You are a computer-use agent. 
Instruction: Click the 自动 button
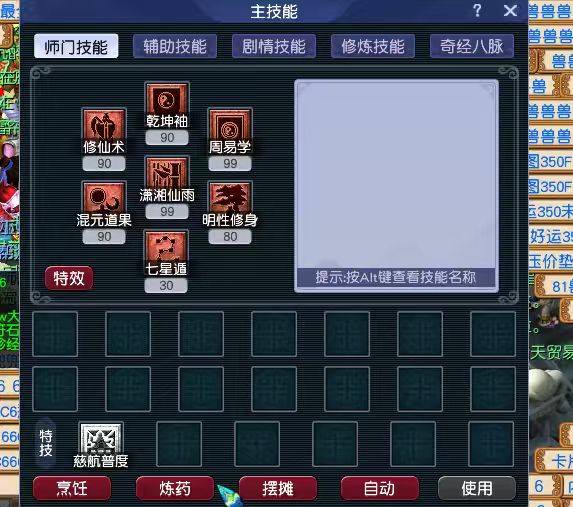point(379,488)
